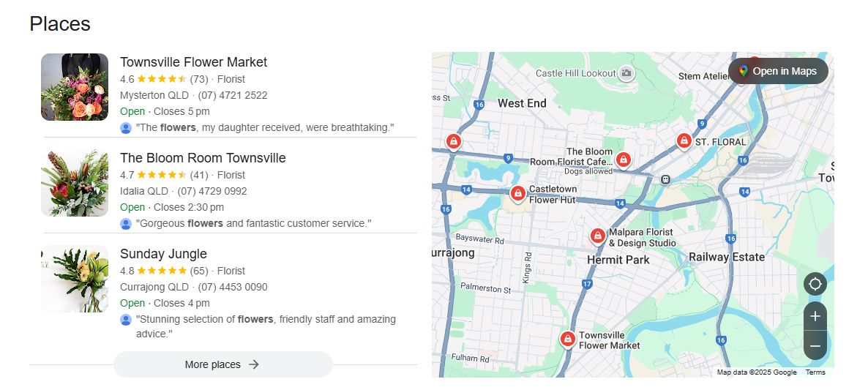Viewport: 868px width, 390px height.
Task: Click the train station icon on map
Action: (665, 179)
